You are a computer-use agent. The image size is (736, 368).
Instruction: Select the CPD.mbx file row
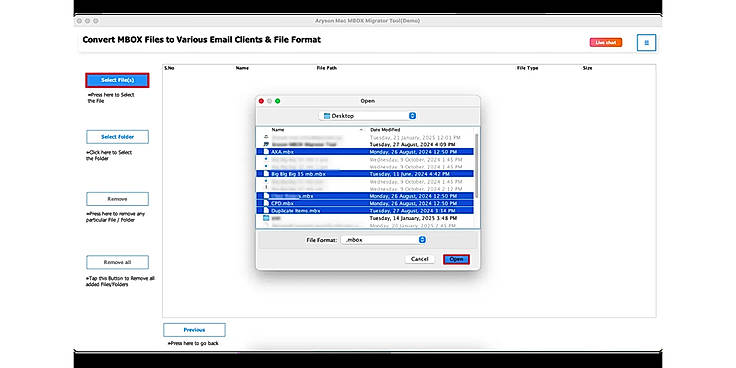tap(365, 203)
